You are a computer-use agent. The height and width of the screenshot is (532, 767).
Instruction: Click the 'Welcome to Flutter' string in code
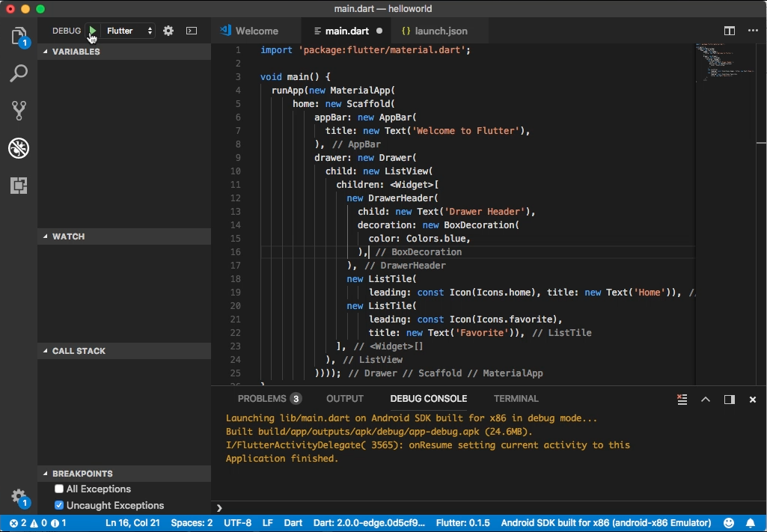(467, 130)
